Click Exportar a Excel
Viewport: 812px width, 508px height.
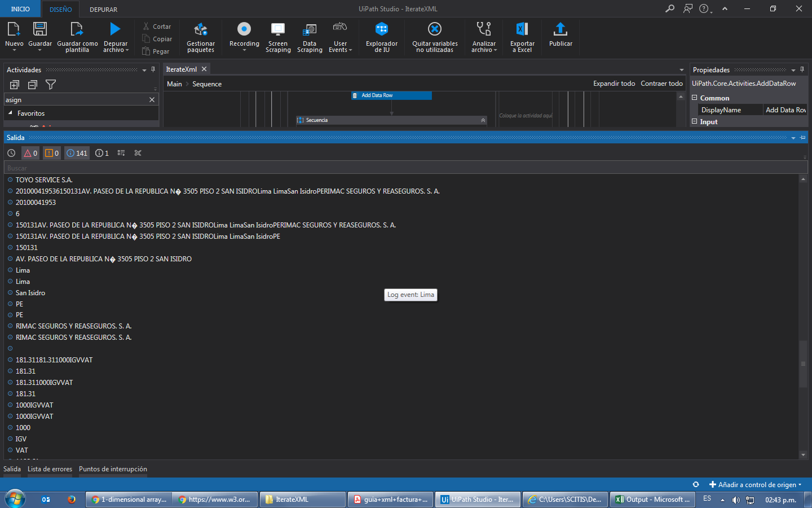pos(522,37)
